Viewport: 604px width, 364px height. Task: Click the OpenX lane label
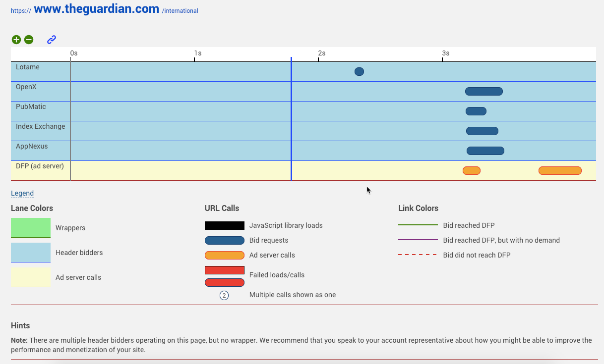point(26,87)
